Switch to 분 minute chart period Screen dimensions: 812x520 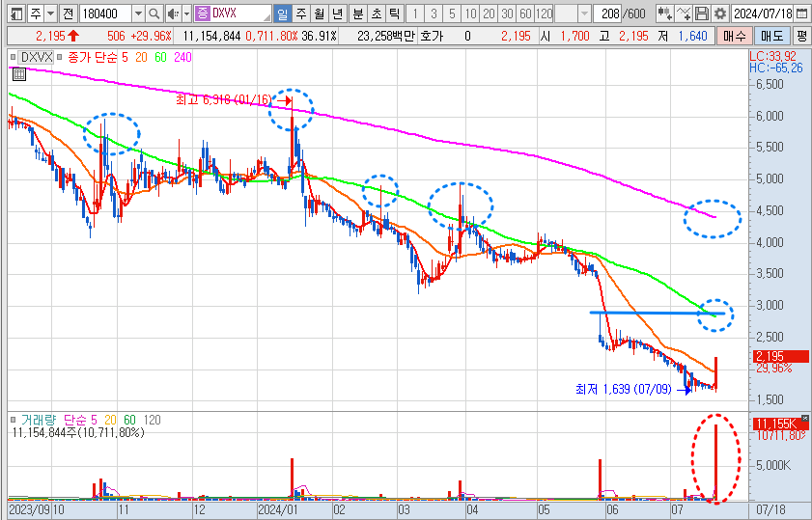[x=358, y=14]
